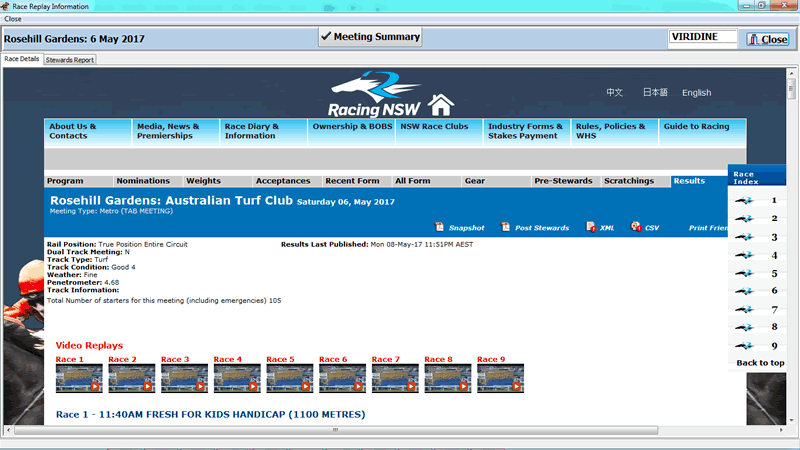The image size is (800, 450).
Task: Click Back to top link
Action: pos(760,363)
